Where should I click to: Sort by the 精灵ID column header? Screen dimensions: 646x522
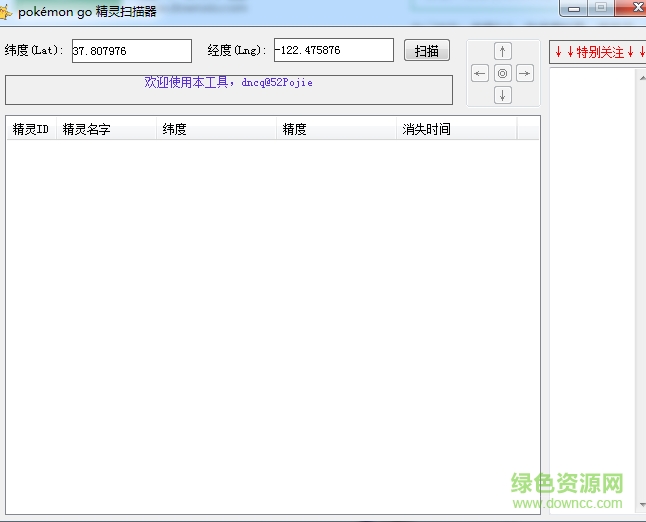(31, 129)
